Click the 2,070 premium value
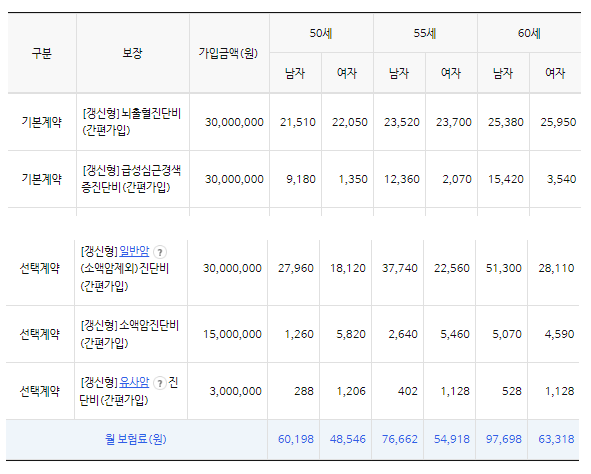This screenshot has height=474, width=591. pyautogui.click(x=457, y=179)
